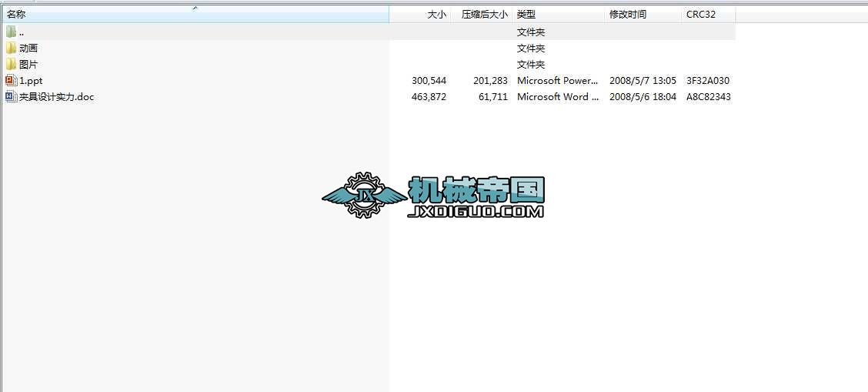Click compressed size 201,283
Screen dimensions: 868x392
490,80
